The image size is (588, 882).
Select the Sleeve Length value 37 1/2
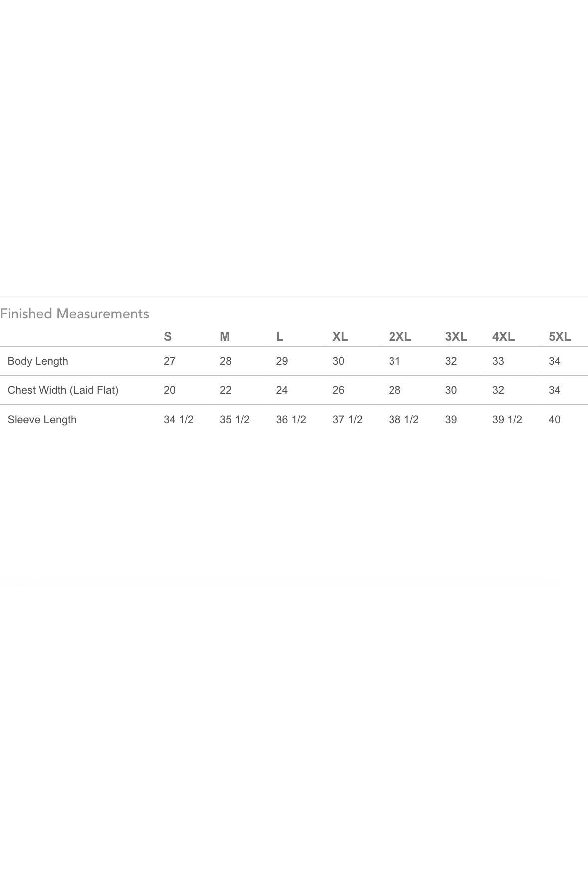click(x=348, y=420)
